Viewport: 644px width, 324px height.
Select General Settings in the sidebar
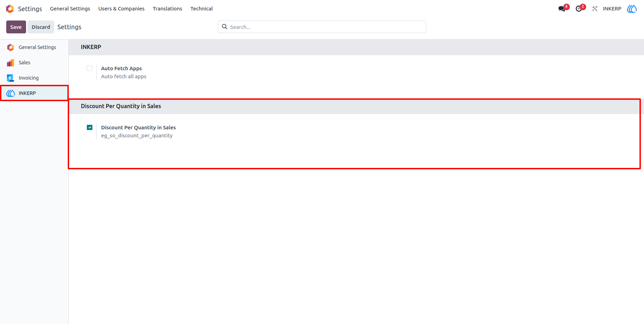click(34, 47)
